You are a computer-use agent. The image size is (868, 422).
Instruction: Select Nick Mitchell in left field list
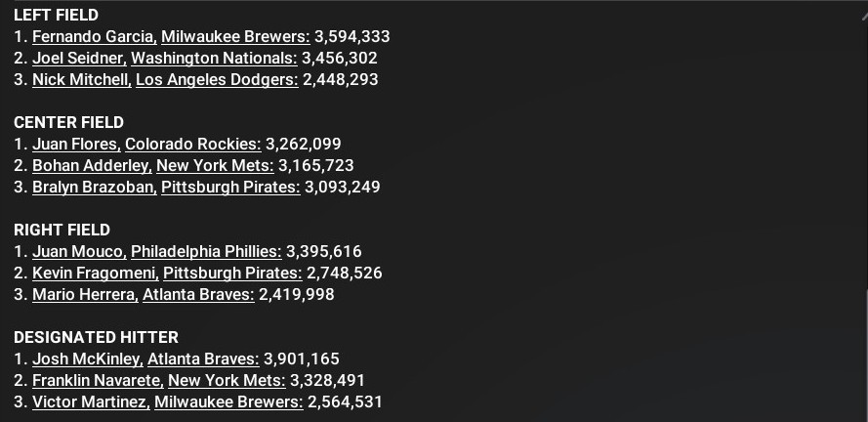80,80
